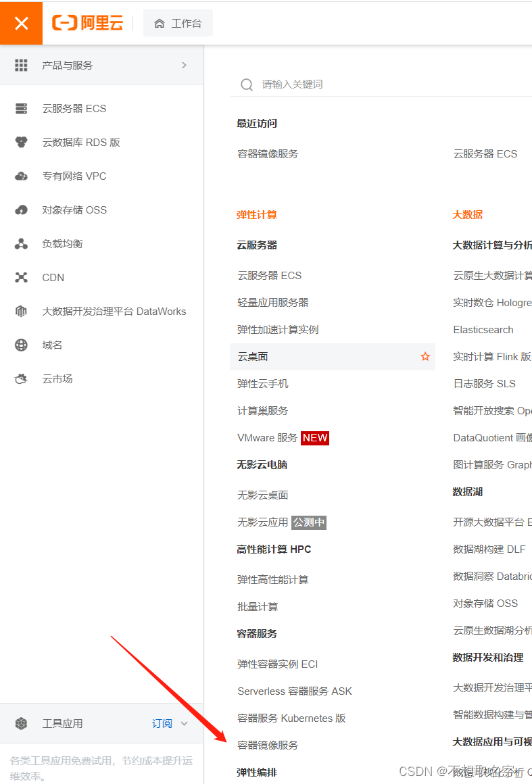The height and width of the screenshot is (784, 532).
Task: Click the CDN network icon
Action: pyautogui.click(x=21, y=278)
